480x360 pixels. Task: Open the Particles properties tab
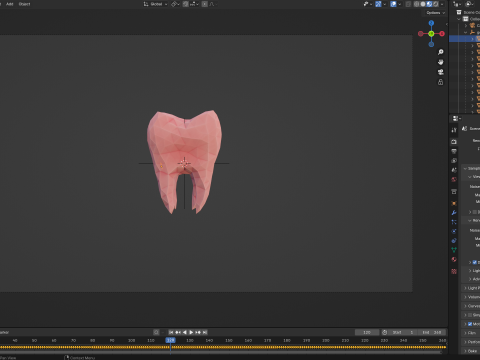(x=454, y=222)
